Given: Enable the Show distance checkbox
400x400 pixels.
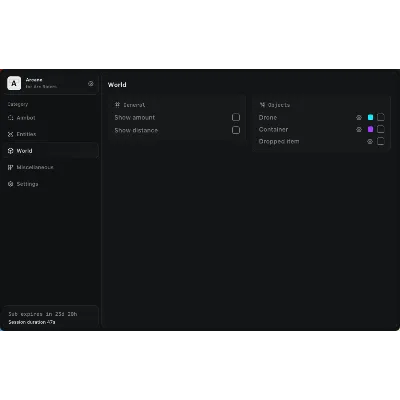Looking at the screenshot, I should pos(236,130).
